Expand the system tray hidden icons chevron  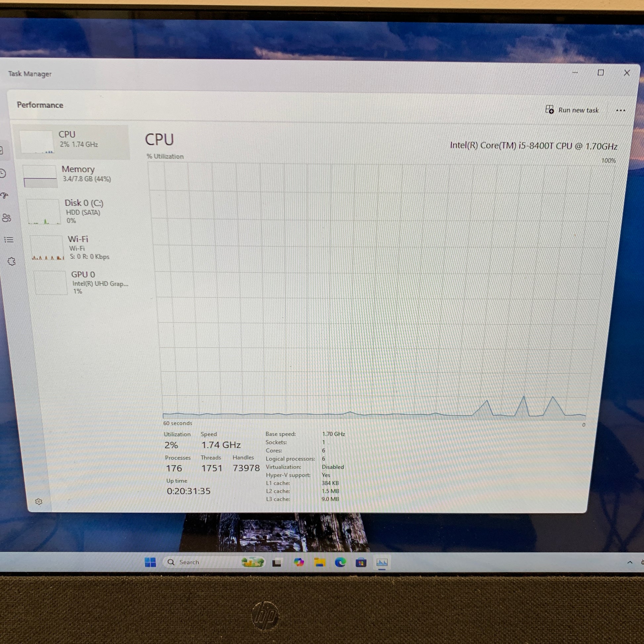(630, 562)
